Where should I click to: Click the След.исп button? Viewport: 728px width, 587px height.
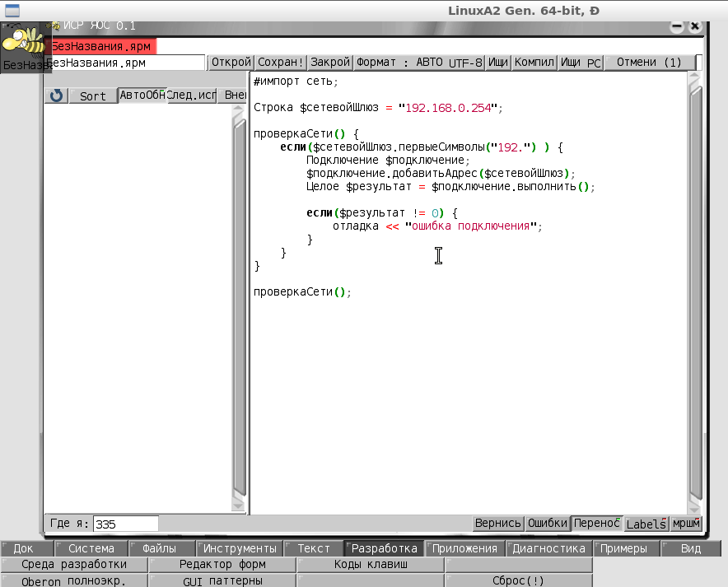point(191,96)
